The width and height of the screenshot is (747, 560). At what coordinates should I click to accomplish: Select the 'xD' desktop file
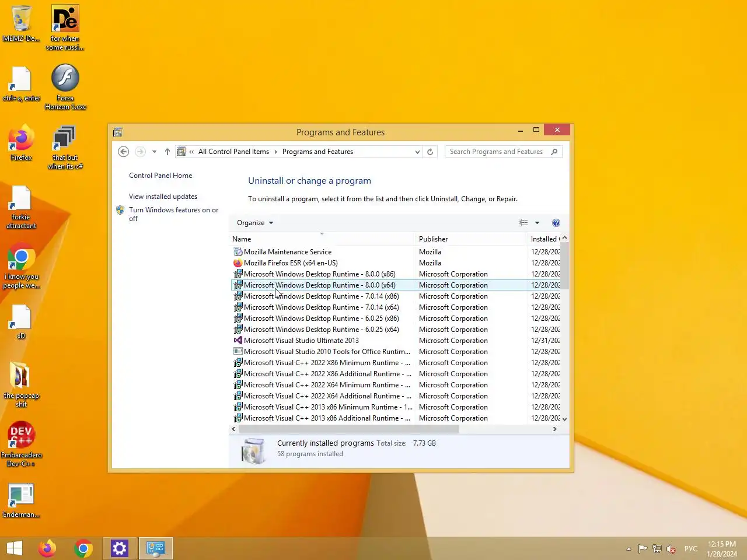point(22,322)
